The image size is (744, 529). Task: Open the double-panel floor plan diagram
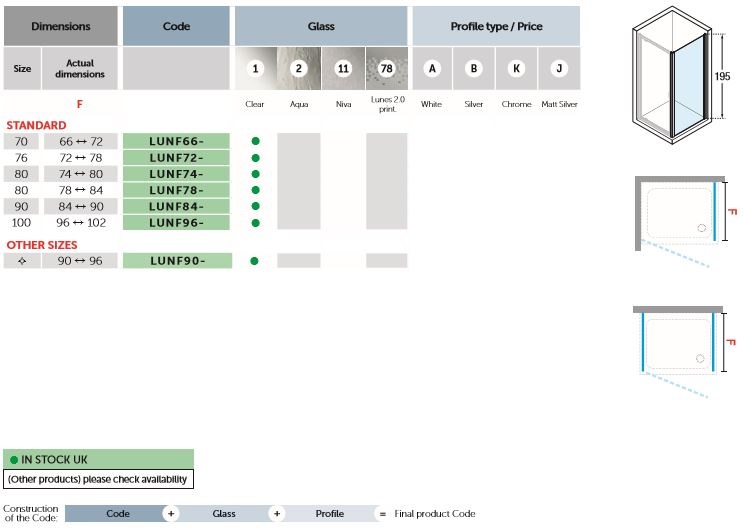[x=684, y=352]
